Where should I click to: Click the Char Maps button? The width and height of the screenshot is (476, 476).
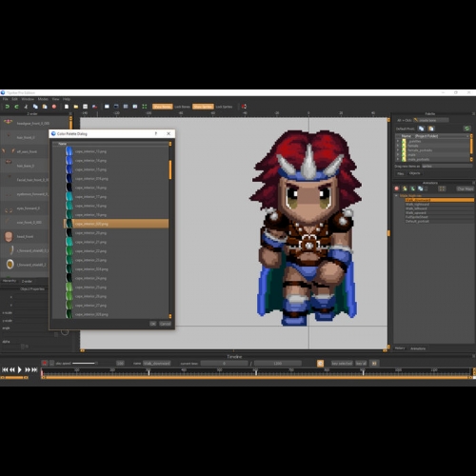click(x=465, y=188)
